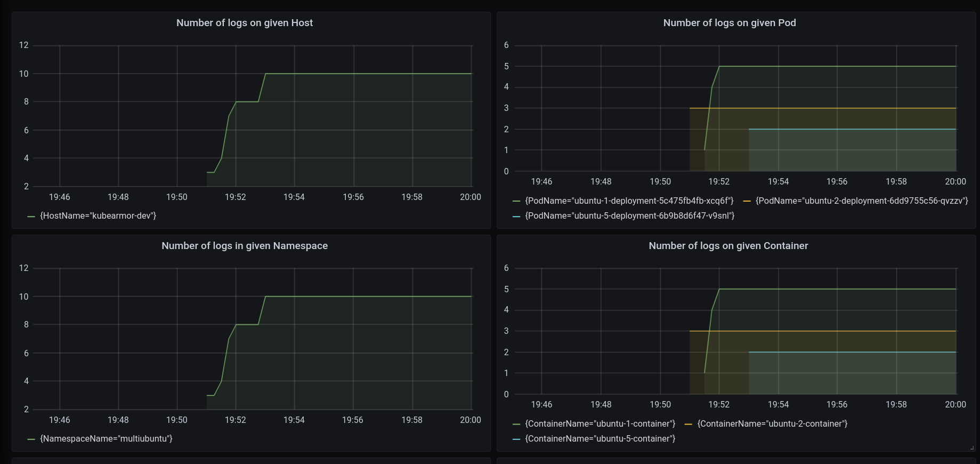The image size is (980, 464).
Task: Open the 'Number of logs on given Host' panel title
Action: click(x=245, y=23)
